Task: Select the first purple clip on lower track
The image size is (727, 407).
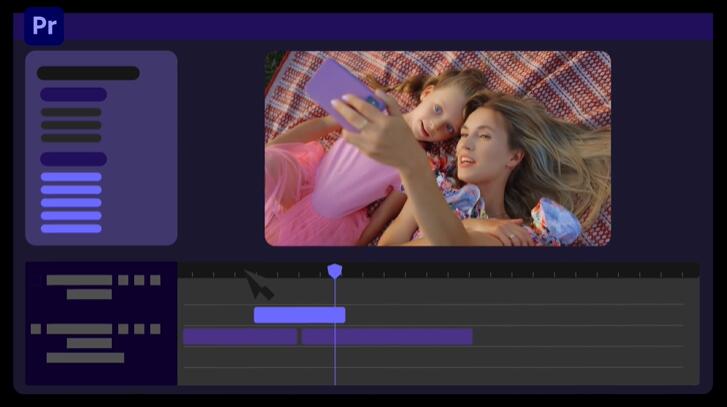Action: click(240, 337)
